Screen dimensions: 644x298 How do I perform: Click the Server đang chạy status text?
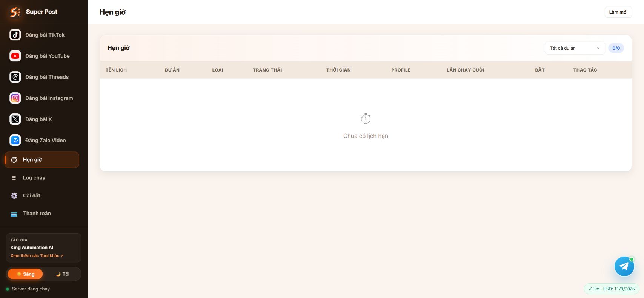click(31, 289)
